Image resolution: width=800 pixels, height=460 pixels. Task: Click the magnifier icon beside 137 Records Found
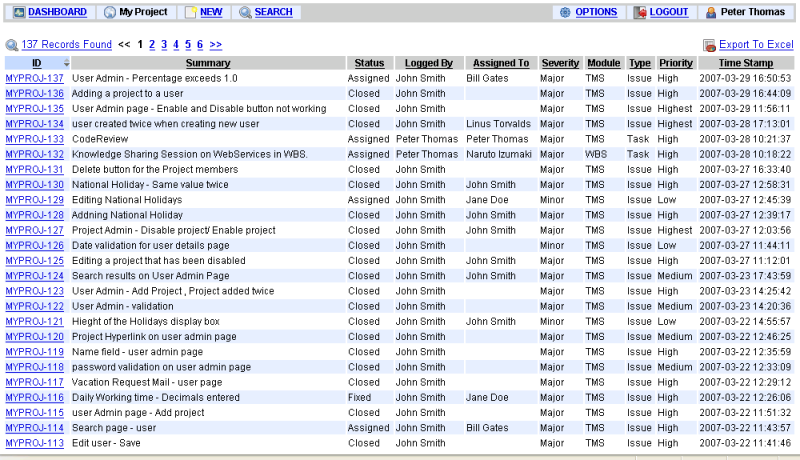click(x=12, y=45)
